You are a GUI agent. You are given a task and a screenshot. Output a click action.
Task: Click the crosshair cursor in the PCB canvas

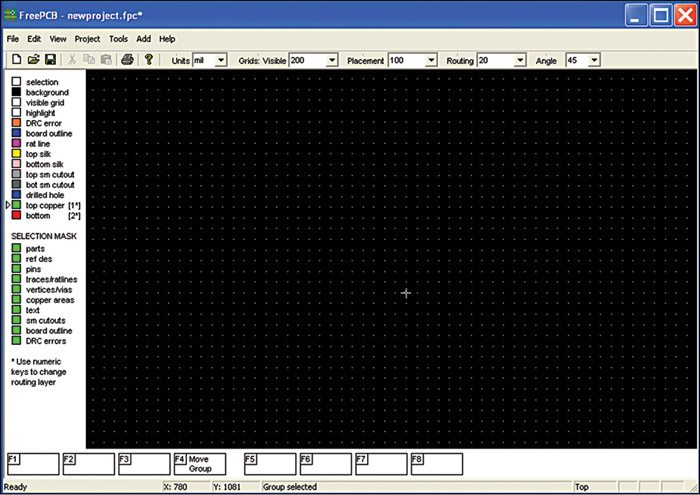coord(406,293)
